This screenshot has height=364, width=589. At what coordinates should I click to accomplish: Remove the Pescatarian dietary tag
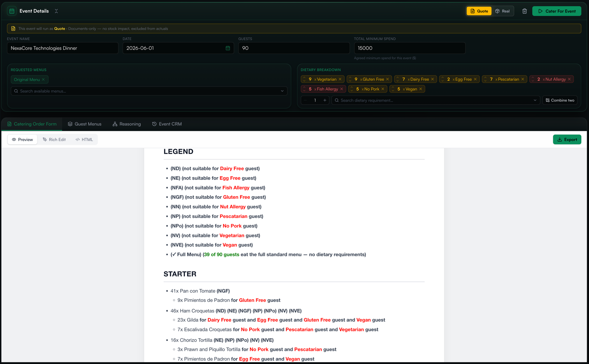(523, 79)
